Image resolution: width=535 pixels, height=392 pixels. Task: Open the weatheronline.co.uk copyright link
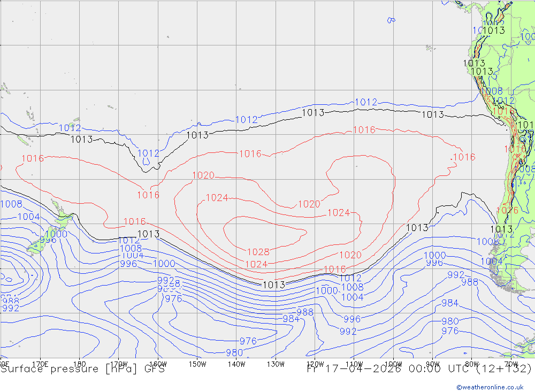(x=490, y=387)
